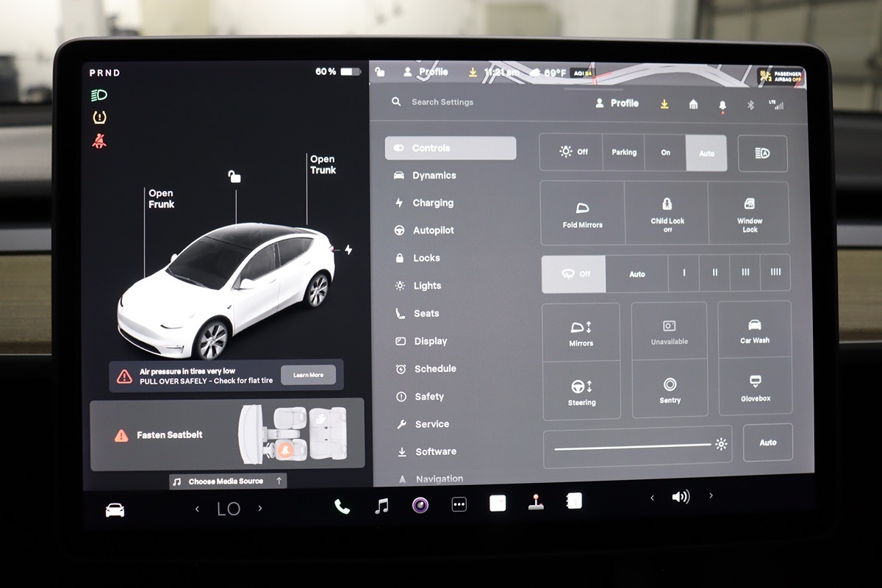Toggle Child Lock off/on
882x588 pixels.
click(667, 213)
